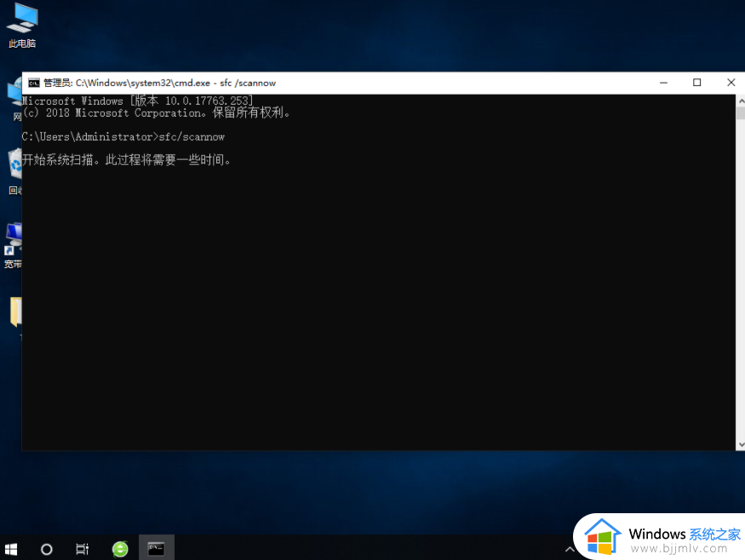Select the Recycle Bin desktop icon
The image size is (745, 560).
[14, 171]
